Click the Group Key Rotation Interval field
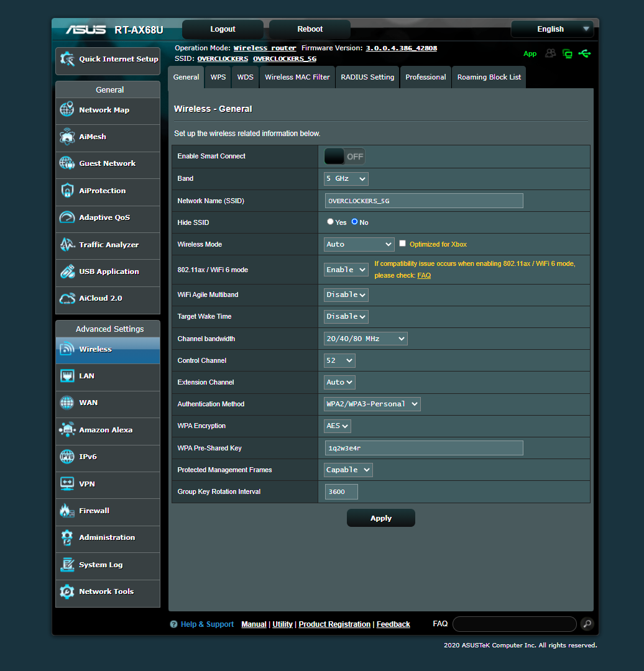 (341, 491)
